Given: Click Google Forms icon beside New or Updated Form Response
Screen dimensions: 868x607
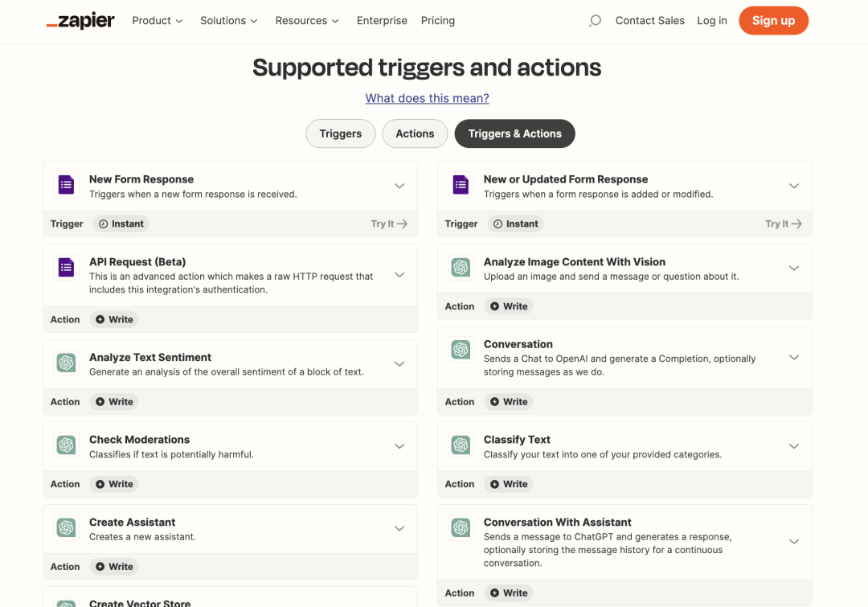Looking at the screenshot, I should (x=461, y=185).
